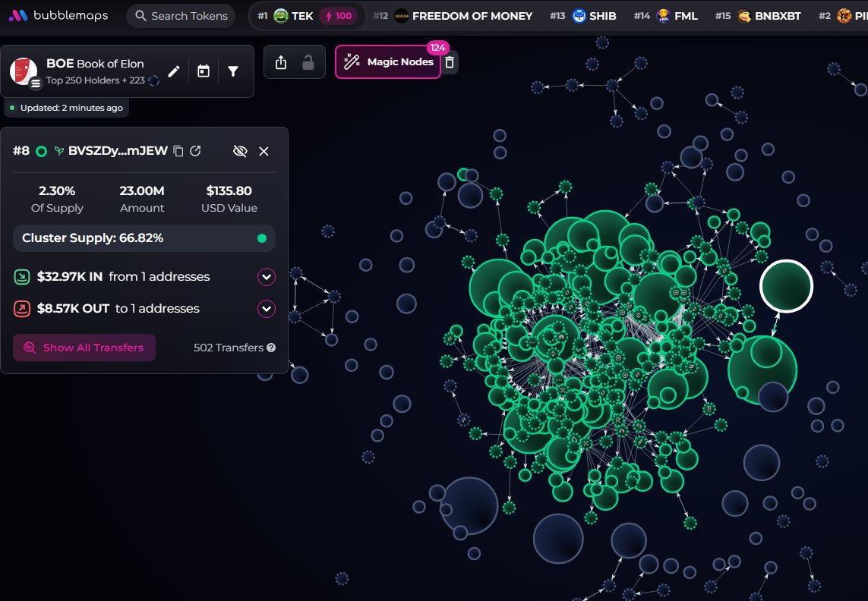Click the Cluster Supply: 66.82% bar
The height and width of the screenshot is (601, 868).
pyautogui.click(x=144, y=238)
